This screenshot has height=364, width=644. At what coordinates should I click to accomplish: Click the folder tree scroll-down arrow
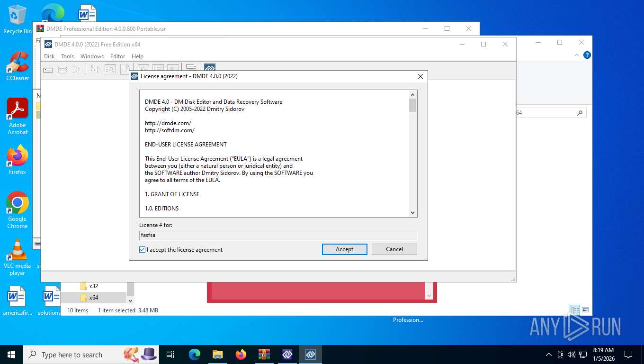tap(131, 300)
